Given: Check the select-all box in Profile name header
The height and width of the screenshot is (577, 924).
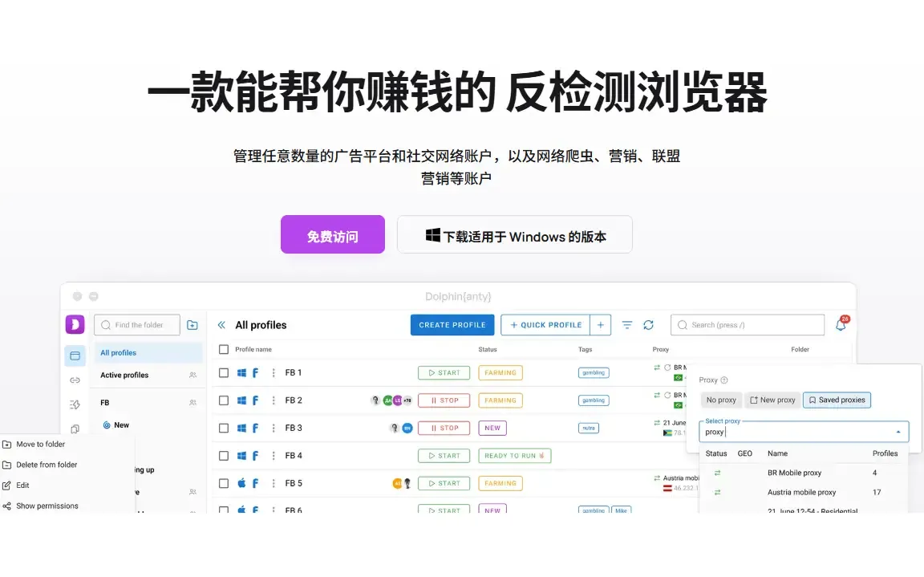Looking at the screenshot, I should 224,349.
